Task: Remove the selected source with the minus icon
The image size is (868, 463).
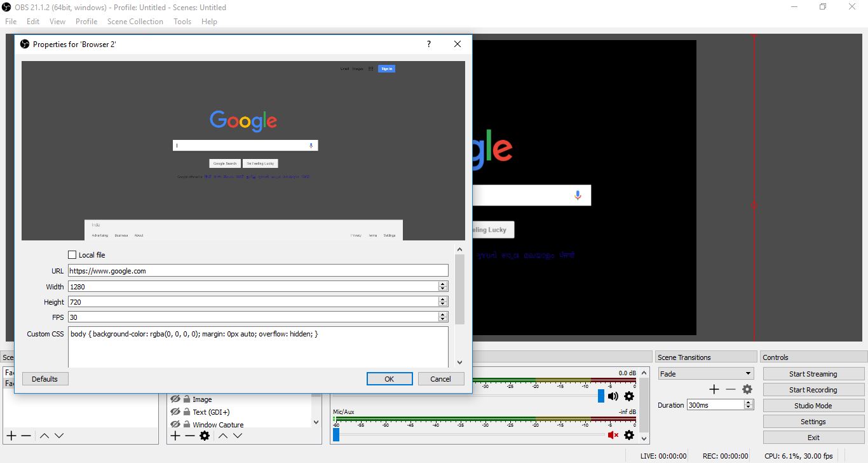Action: pos(190,436)
